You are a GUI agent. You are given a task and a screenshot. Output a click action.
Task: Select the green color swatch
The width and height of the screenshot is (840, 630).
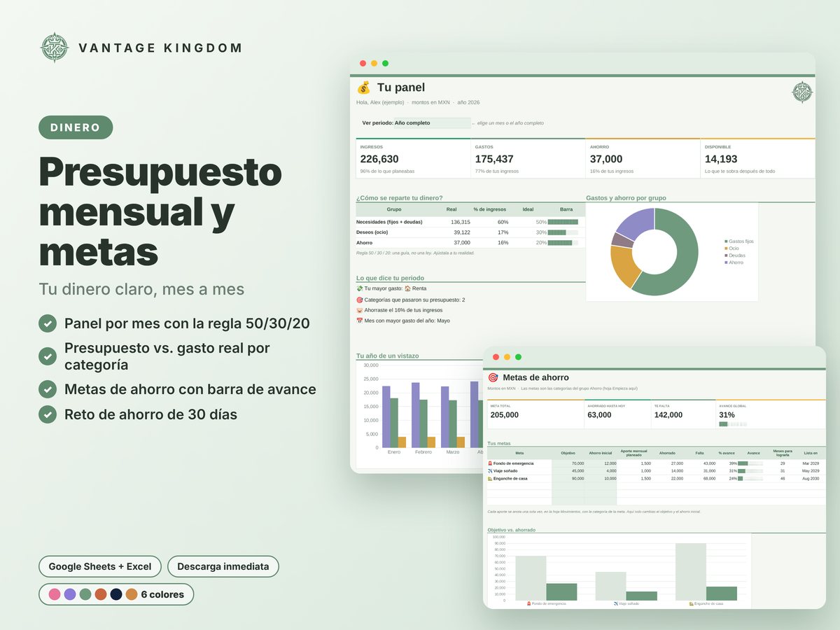[x=85, y=594]
